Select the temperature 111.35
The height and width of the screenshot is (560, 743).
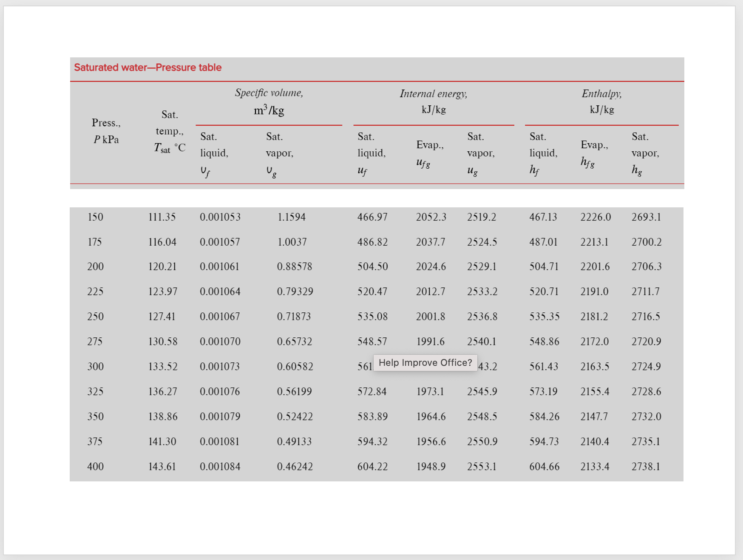pyautogui.click(x=162, y=217)
